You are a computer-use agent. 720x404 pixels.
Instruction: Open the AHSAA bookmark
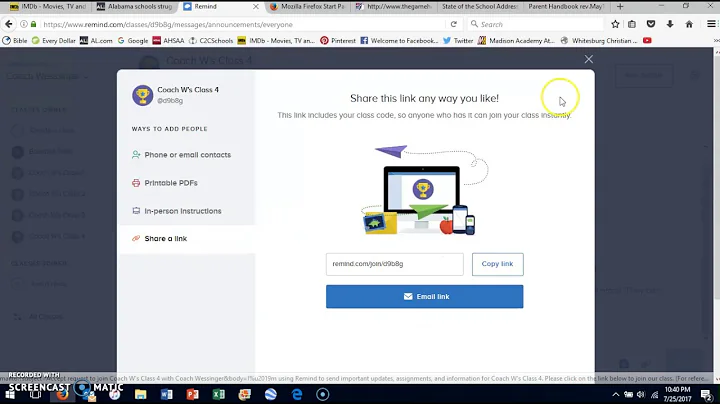[168, 40]
